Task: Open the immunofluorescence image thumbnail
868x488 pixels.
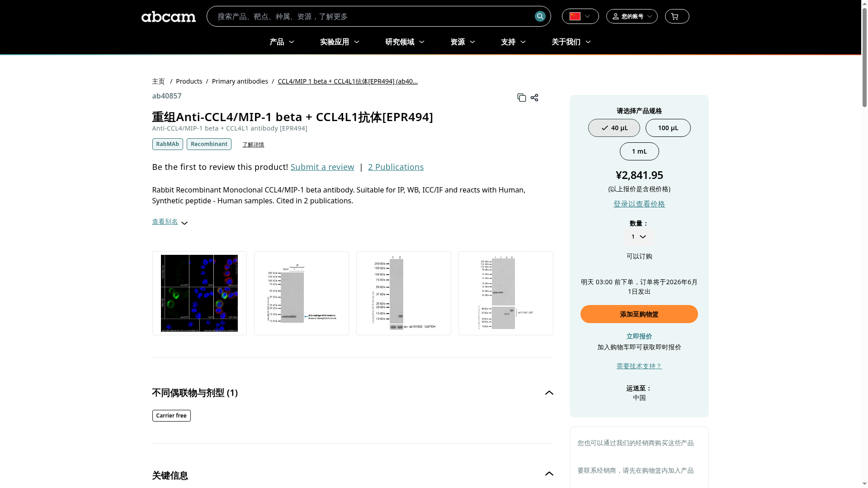Action: 199,293
